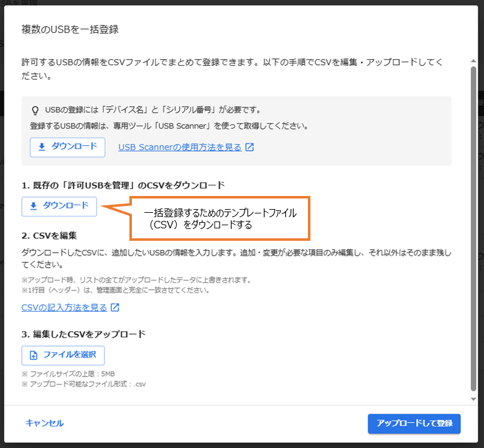Click the lightbulb hint icon
This screenshot has width=484, height=448.
[35, 110]
